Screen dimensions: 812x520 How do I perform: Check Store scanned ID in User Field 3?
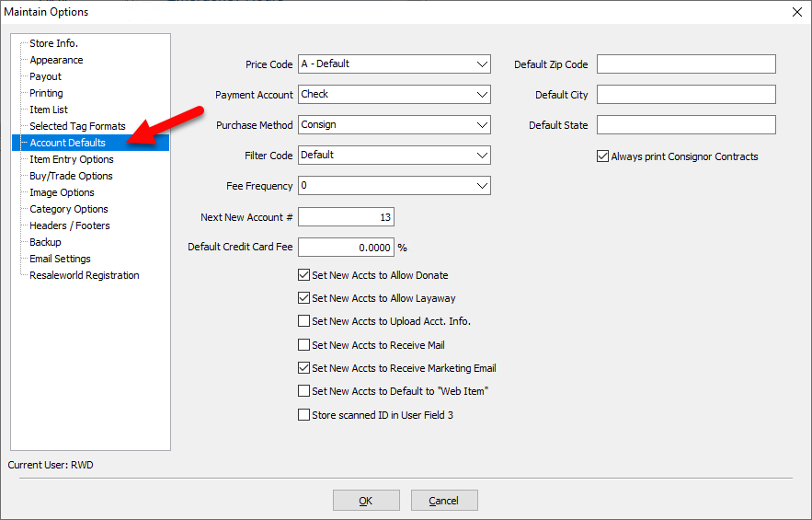pyautogui.click(x=304, y=415)
